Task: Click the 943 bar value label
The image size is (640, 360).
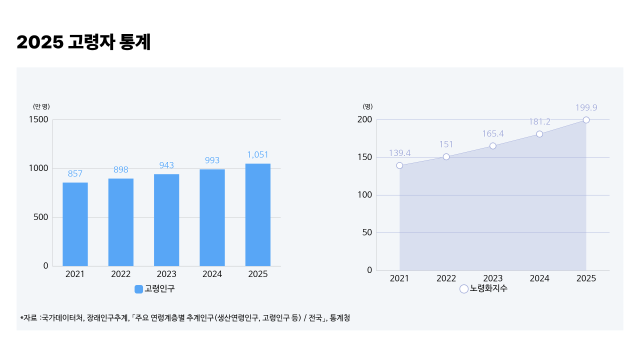Action: pyautogui.click(x=167, y=165)
